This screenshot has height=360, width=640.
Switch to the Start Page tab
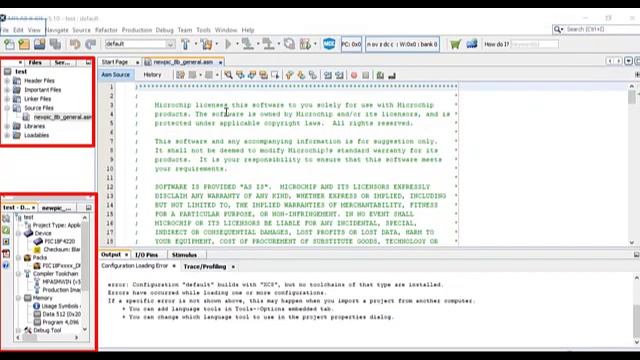click(x=115, y=62)
